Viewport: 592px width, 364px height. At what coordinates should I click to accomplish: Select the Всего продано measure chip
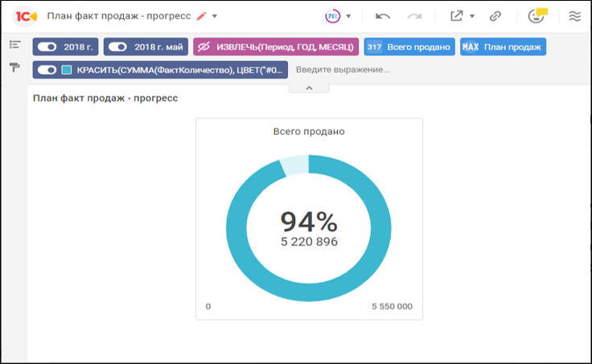pyautogui.click(x=409, y=47)
